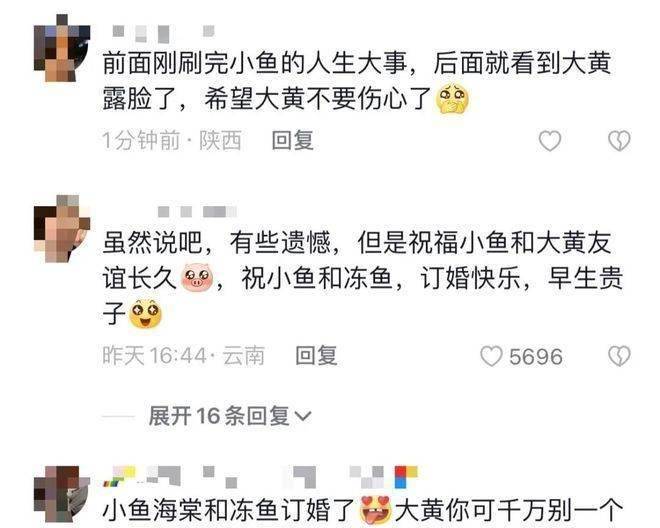Tap the star-eyed smiley emoji after 子
660x528 pixels.
click(x=145, y=314)
